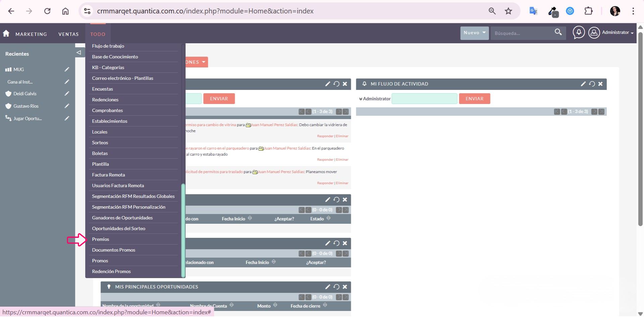The image size is (644, 318).
Task: Open Sorteos in the Todo menu
Action: coord(100,143)
